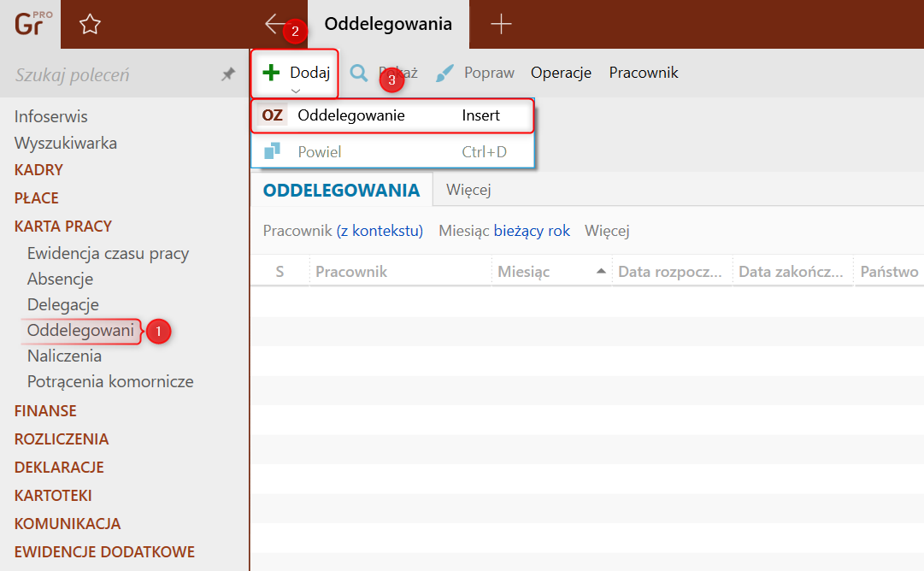Click the magnifier Pokaż icon
Screen dimensions: 924x571
click(x=358, y=73)
